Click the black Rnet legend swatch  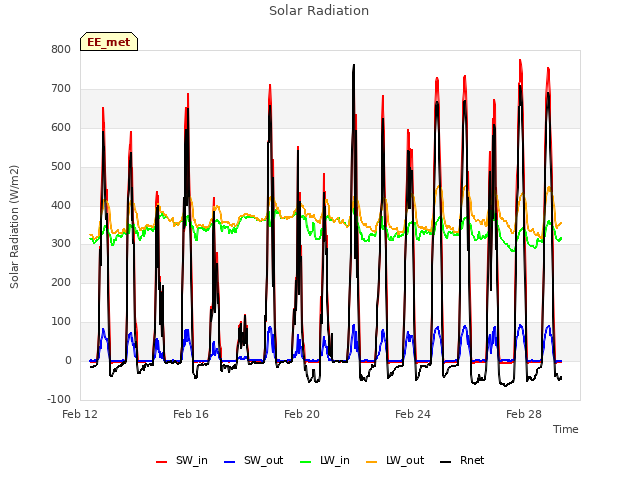point(446,462)
